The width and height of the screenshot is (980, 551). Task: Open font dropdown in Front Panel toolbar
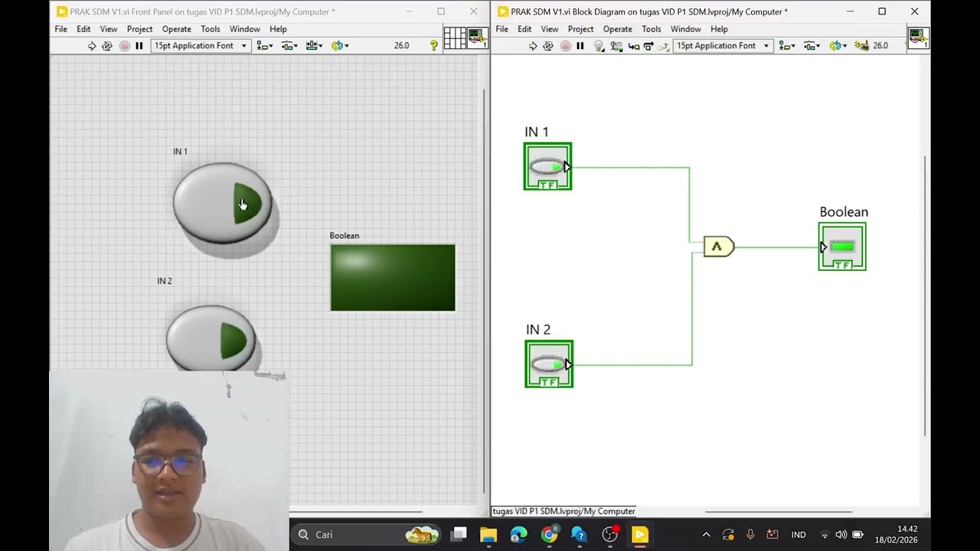point(201,46)
